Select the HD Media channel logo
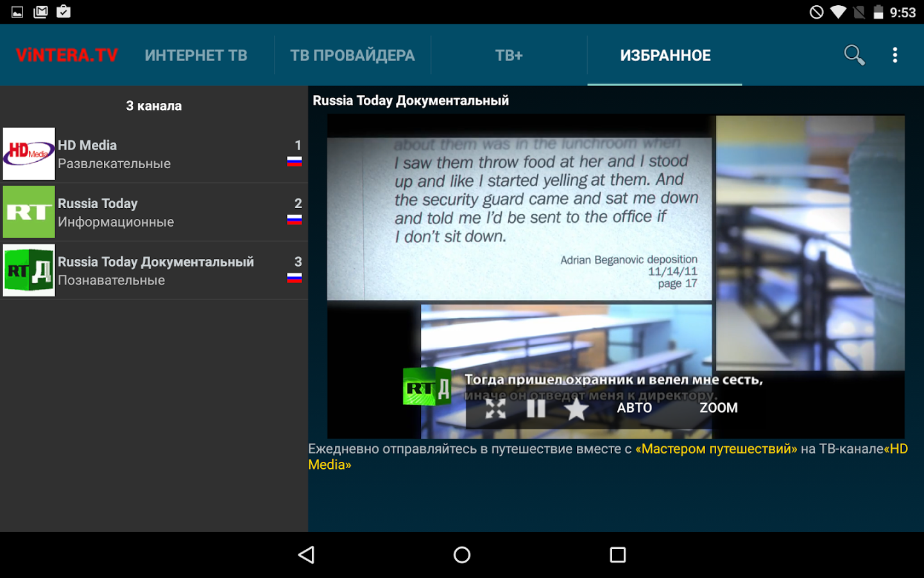The width and height of the screenshot is (924, 578). 29,153
